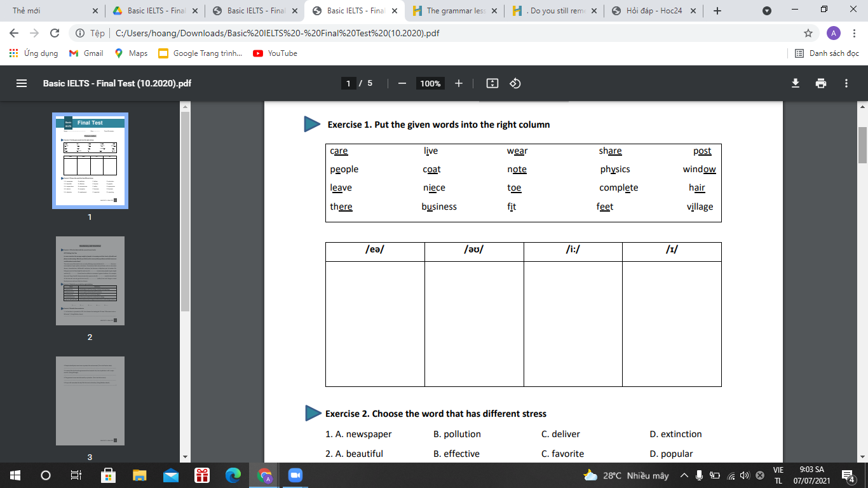Click the /i:/ column header
Viewport: 868px width, 488px height.
[573, 251]
